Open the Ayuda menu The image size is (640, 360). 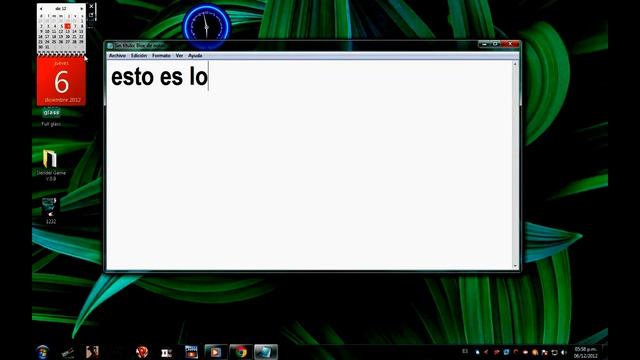click(x=195, y=56)
